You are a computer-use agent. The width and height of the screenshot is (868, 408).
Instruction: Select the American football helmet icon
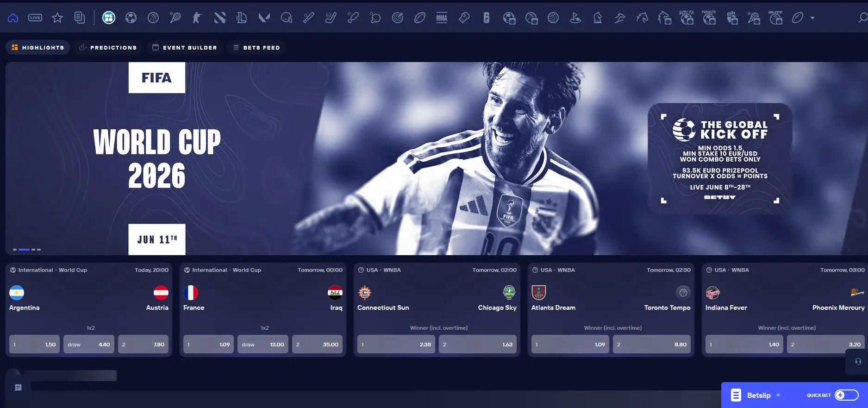click(287, 18)
